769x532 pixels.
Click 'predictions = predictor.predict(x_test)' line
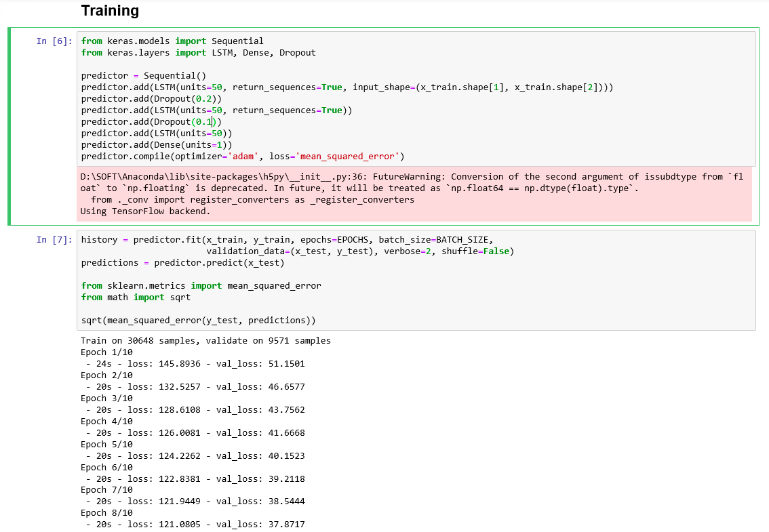tap(183, 263)
